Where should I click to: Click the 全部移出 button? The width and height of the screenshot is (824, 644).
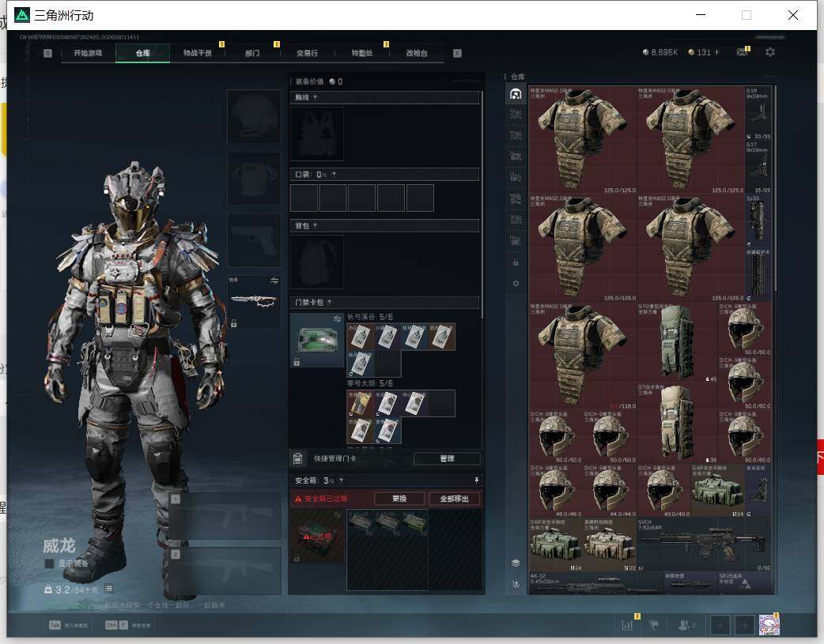(454, 499)
